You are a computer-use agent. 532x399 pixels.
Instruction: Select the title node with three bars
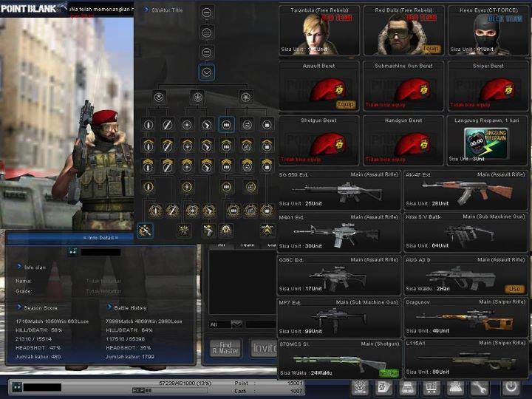tap(207, 52)
